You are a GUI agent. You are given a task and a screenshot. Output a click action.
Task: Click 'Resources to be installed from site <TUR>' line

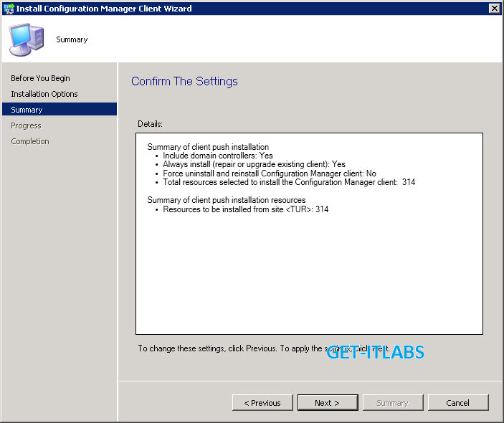[x=246, y=209]
